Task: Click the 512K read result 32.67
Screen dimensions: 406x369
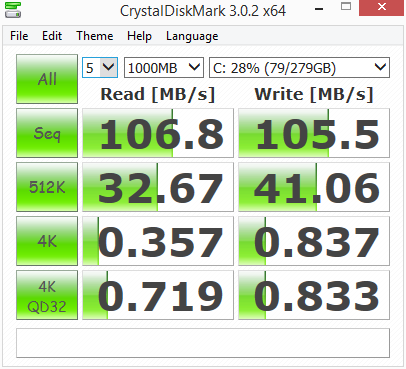Action: point(158,187)
